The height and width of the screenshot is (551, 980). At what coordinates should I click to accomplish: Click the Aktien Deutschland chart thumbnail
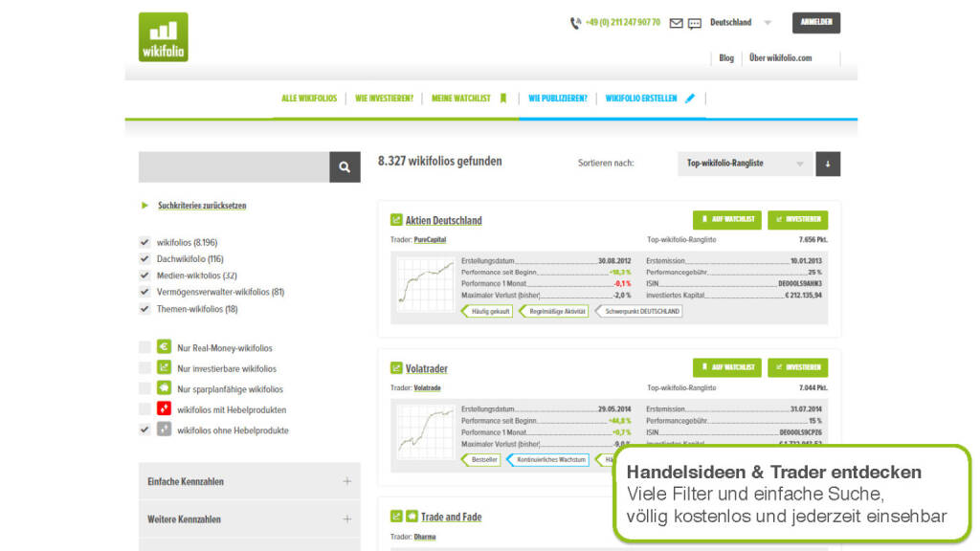[425, 284]
